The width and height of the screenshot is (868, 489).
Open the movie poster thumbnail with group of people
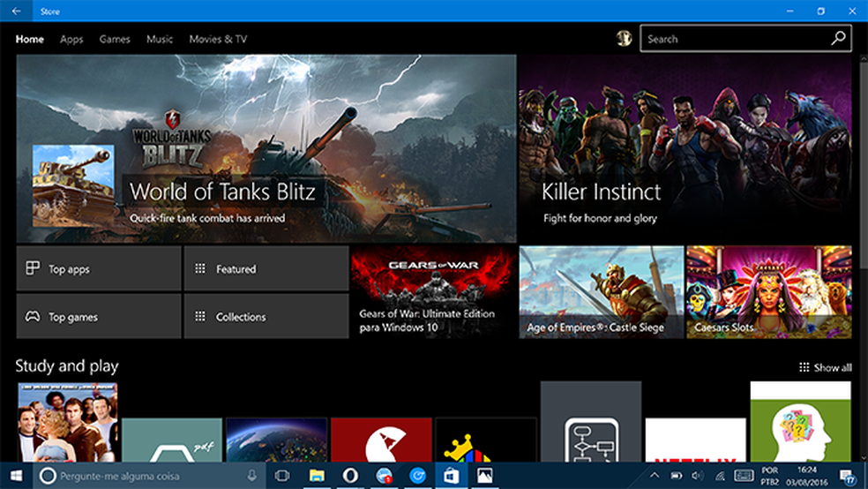tap(68, 422)
